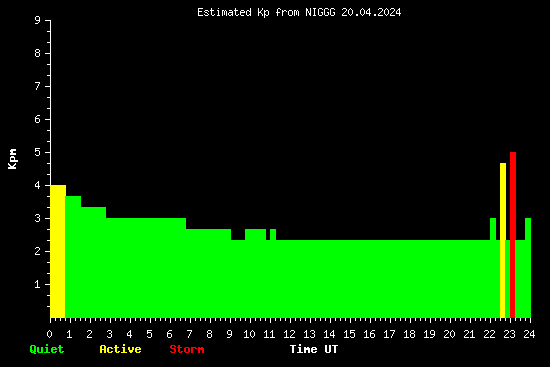Click the red Storm legend label

click(187, 349)
